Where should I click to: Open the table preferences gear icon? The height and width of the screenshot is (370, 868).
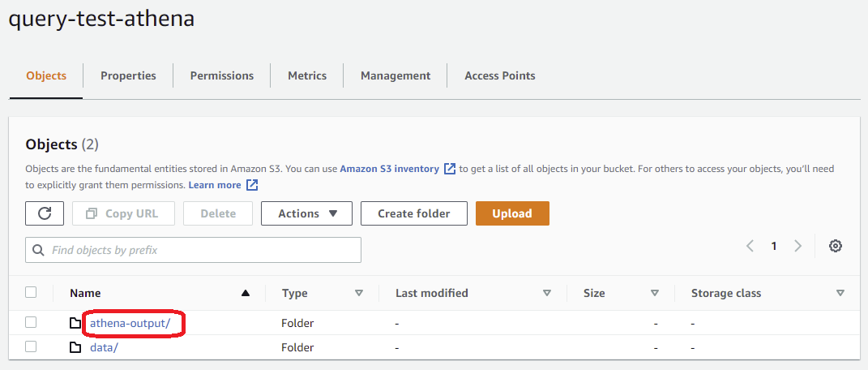(x=836, y=246)
